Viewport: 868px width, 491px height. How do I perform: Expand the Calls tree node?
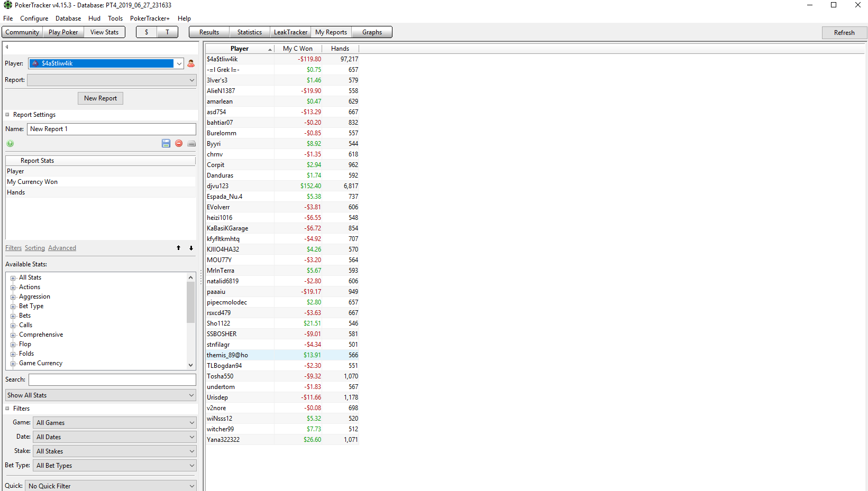point(13,326)
